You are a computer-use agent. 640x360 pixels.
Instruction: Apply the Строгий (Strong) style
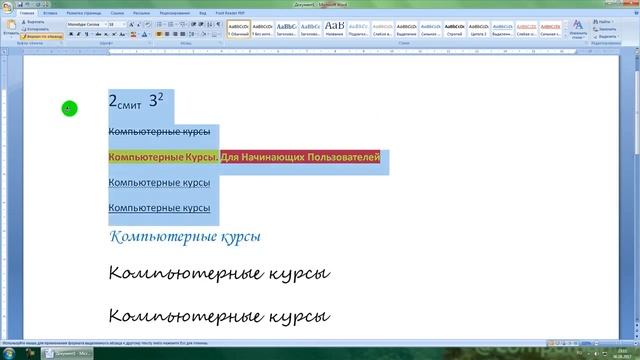pos(454,29)
